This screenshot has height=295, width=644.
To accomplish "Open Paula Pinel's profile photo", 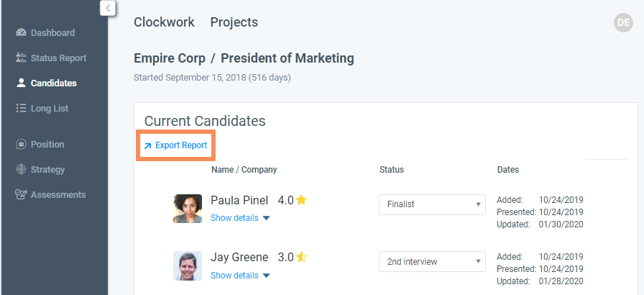I will point(188,208).
